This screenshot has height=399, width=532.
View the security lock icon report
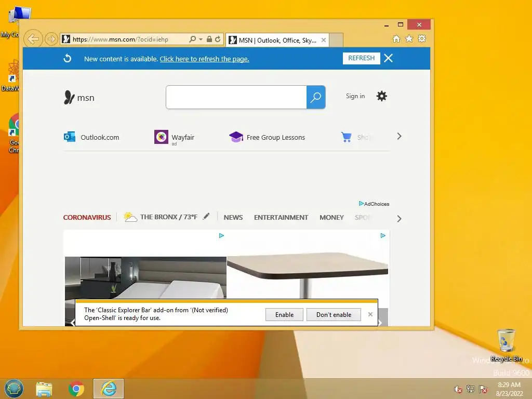[x=209, y=39]
